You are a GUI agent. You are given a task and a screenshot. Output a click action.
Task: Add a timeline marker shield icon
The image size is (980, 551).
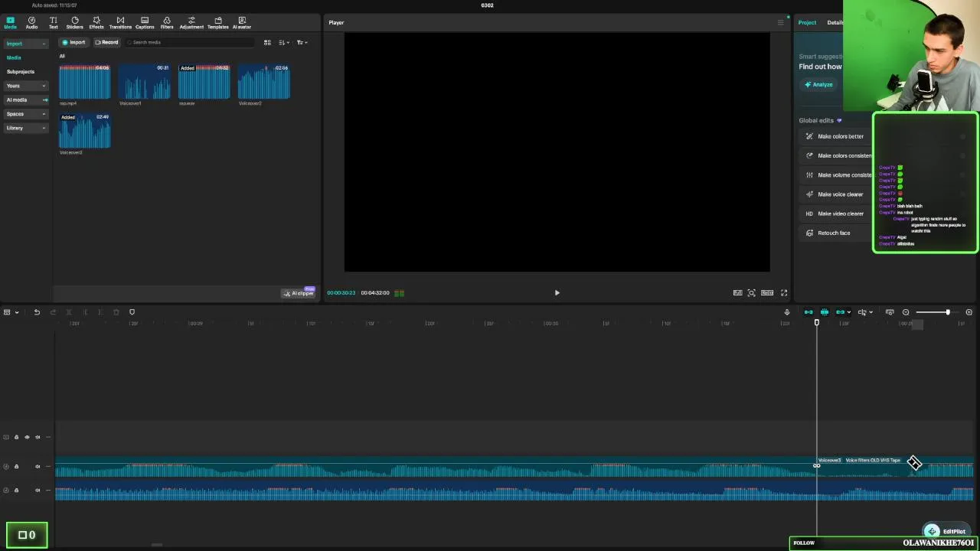point(132,312)
